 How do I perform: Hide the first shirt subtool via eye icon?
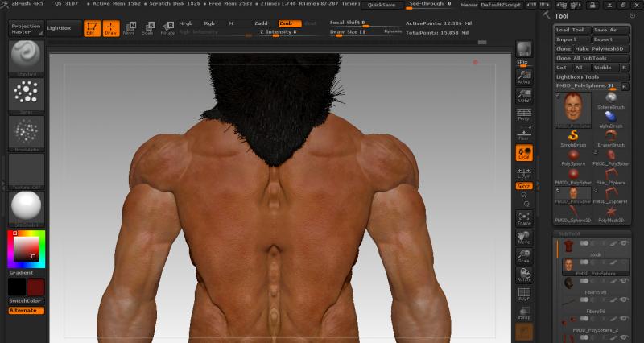pyautogui.click(x=625, y=244)
